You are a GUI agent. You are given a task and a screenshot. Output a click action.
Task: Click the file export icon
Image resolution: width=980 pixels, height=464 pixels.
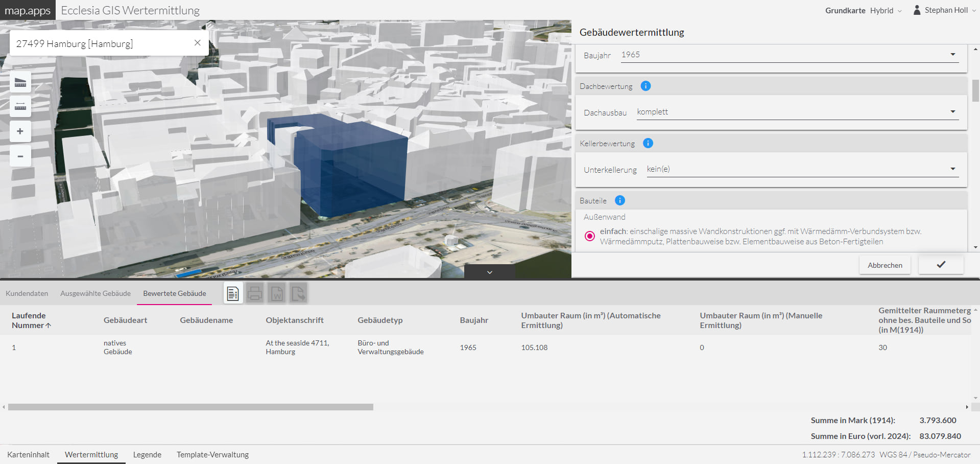point(298,293)
